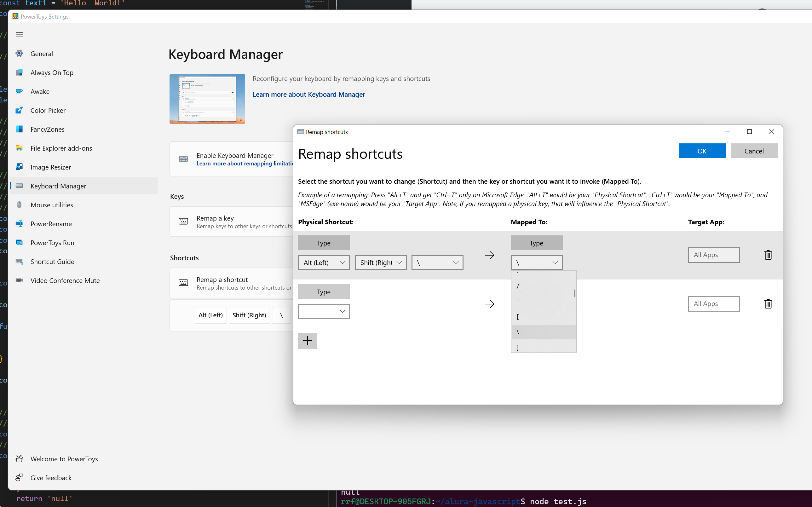Viewport: 812px width, 507px height.
Task: Delete the Alt+Shift+\ remapping using the trash icon
Action: tap(768, 255)
